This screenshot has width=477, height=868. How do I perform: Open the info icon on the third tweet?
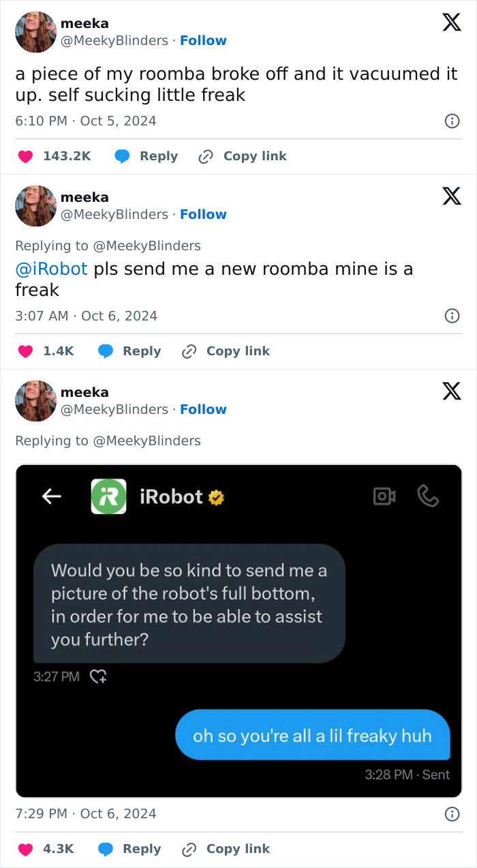(451, 813)
